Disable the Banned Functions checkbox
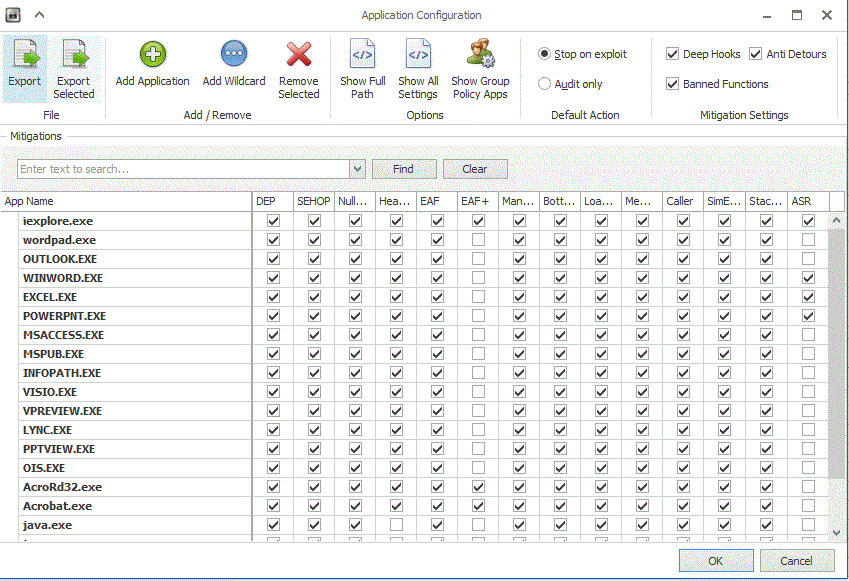849x581 pixels. (x=673, y=84)
